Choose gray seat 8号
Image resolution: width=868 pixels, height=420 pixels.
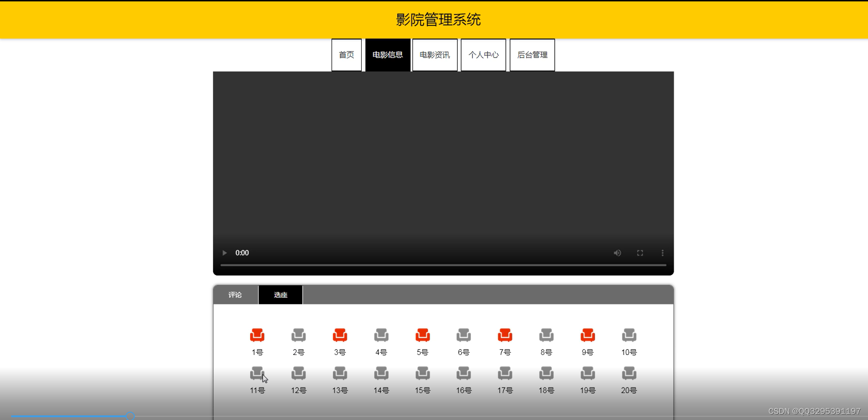[546, 335]
